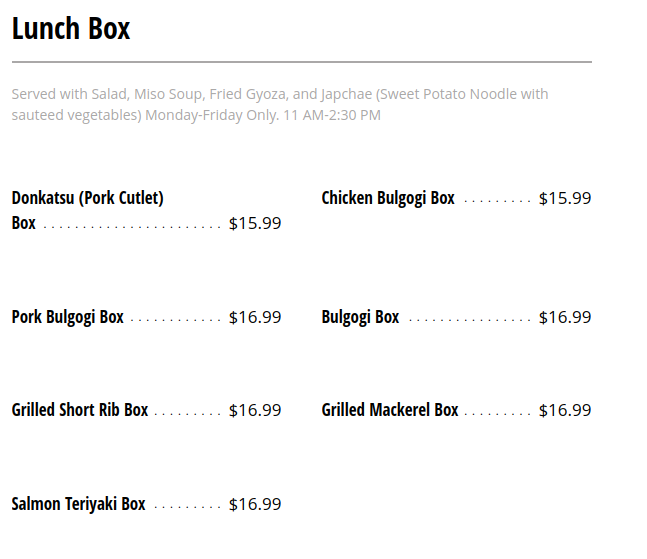Select the Donkatsu (Pork Cutlet) Box item
This screenshot has height=559, width=647.
point(88,198)
